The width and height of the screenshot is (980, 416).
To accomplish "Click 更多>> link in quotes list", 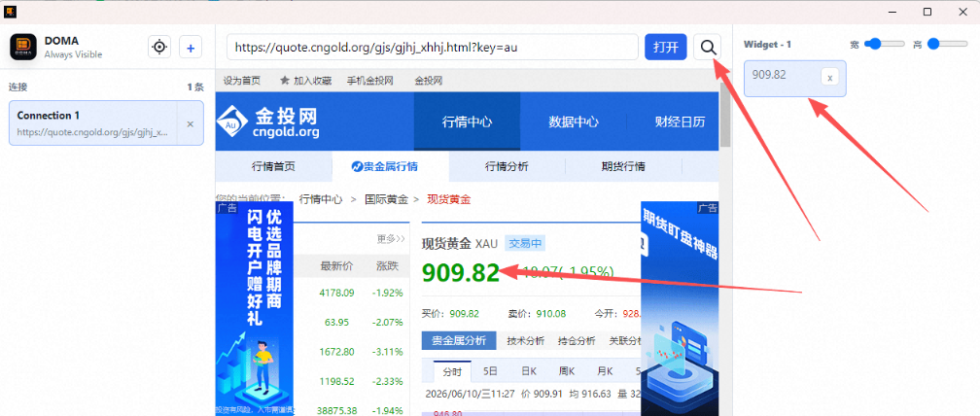I will click(391, 239).
